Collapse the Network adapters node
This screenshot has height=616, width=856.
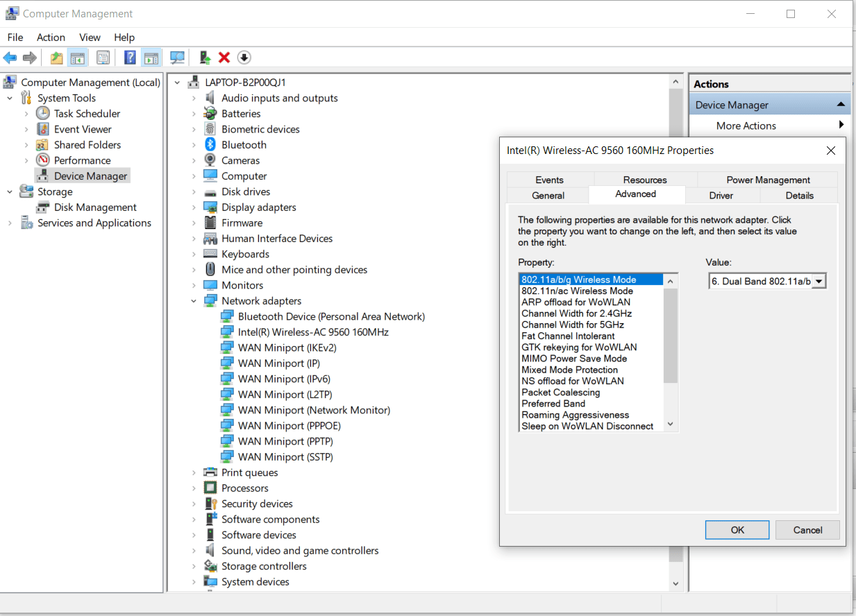click(194, 301)
